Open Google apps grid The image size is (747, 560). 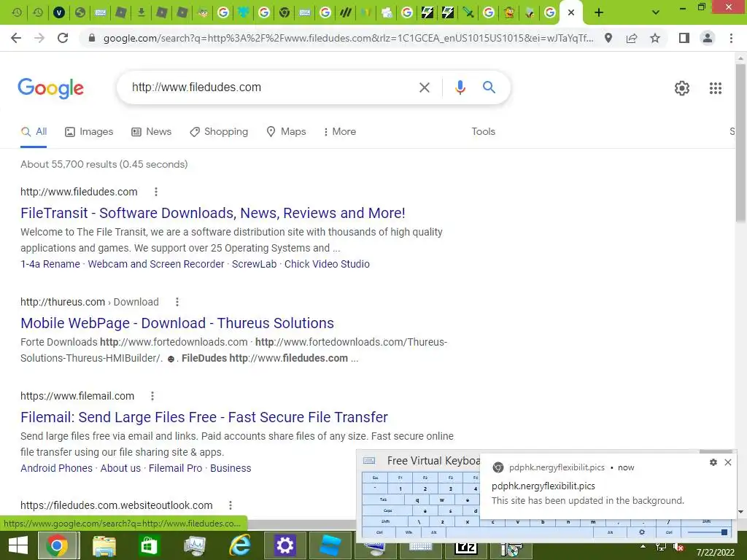pyautogui.click(x=715, y=88)
